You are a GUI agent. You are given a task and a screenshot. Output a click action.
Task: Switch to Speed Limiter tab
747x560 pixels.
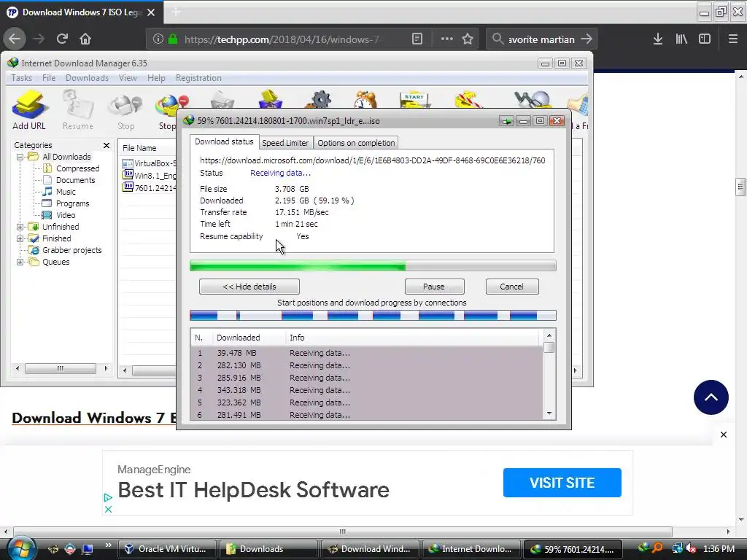285,143
